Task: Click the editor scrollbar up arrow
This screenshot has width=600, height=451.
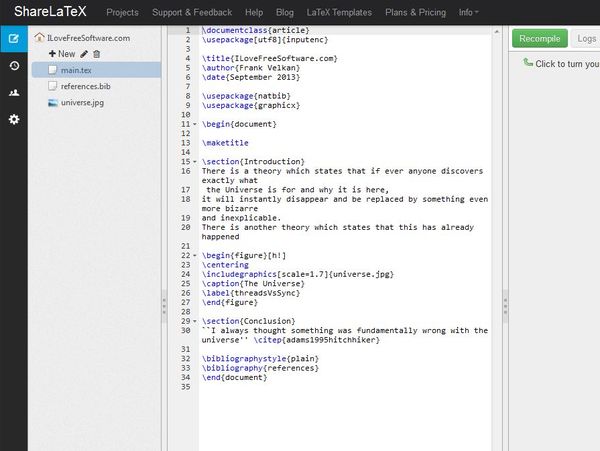Action: pos(496,30)
